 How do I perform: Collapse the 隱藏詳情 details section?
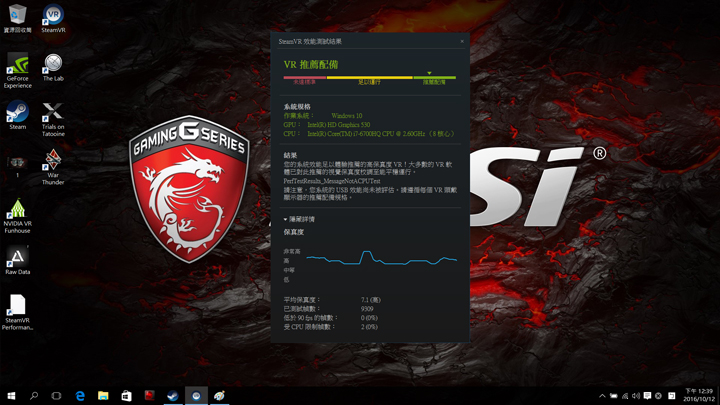click(299, 219)
